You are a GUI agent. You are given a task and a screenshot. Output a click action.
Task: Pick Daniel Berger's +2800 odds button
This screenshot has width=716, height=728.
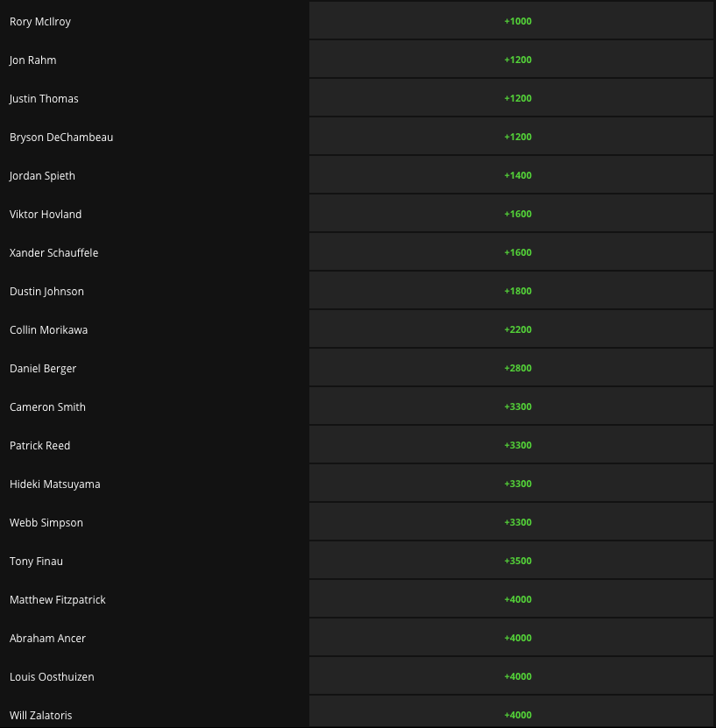tap(517, 368)
